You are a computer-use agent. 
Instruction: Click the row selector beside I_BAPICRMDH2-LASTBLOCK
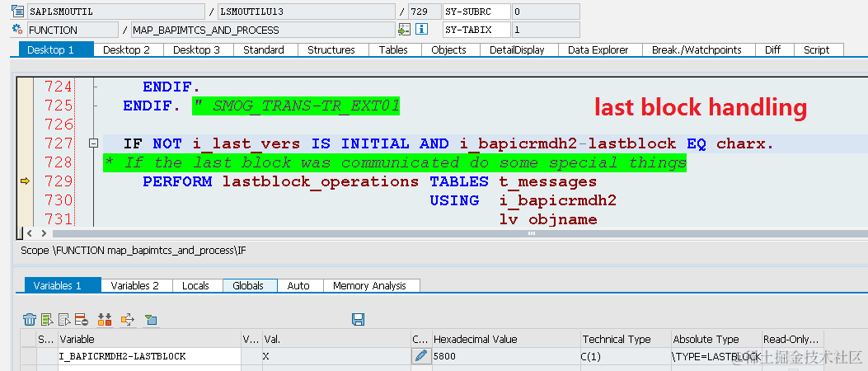29,356
